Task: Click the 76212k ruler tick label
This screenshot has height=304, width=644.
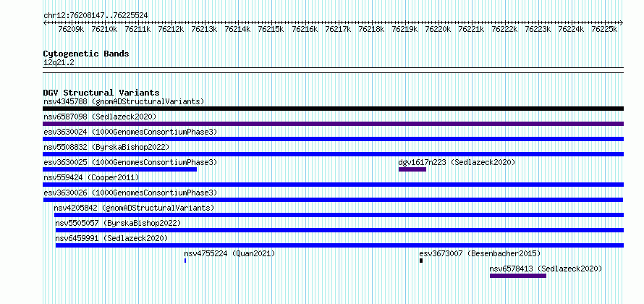Action: pyautogui.click(x=171, y=30)
